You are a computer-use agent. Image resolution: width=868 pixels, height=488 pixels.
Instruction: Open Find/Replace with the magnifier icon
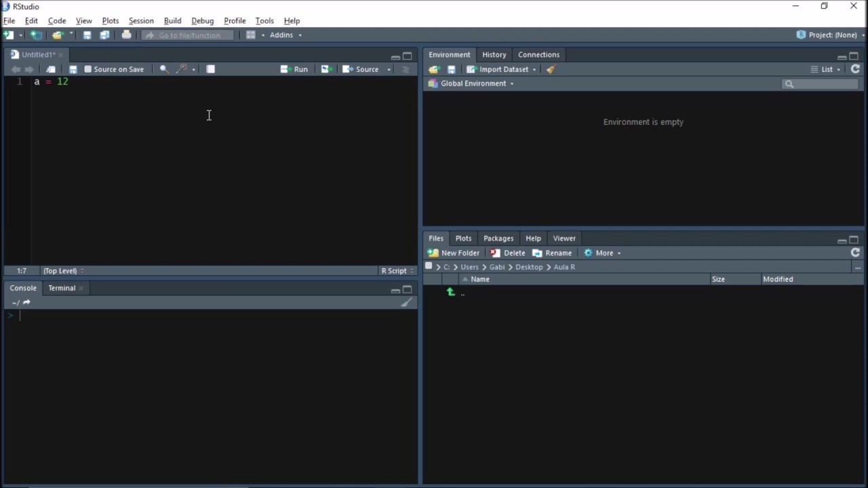[164, 69]
